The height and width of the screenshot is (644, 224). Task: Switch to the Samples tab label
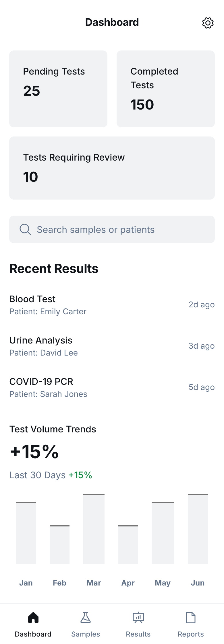[86, 634]
